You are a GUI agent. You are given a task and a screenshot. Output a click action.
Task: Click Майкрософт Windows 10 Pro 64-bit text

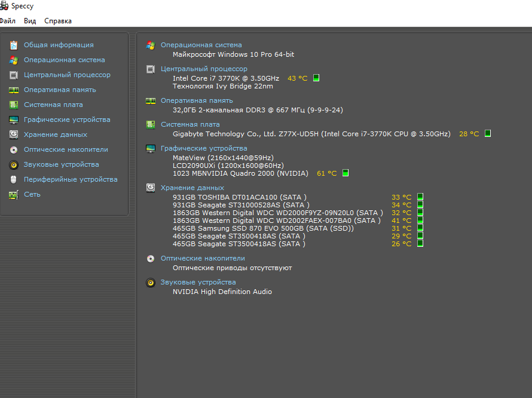(x=234, y=54)
